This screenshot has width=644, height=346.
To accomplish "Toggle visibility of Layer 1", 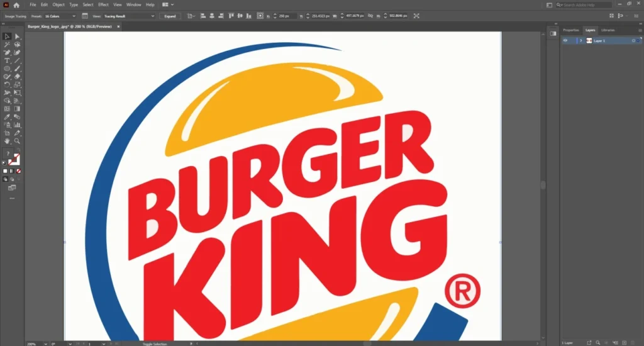I will point(565,41).
